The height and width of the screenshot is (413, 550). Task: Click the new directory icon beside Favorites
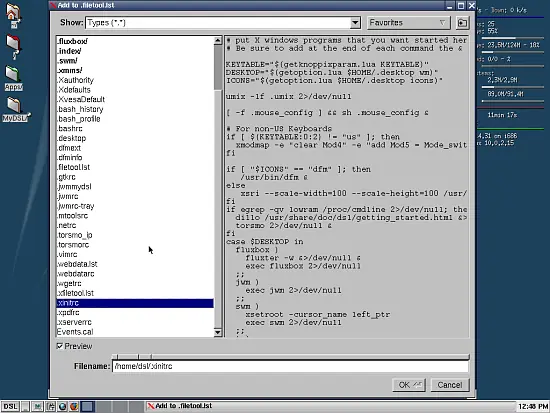tap(462, 23)
